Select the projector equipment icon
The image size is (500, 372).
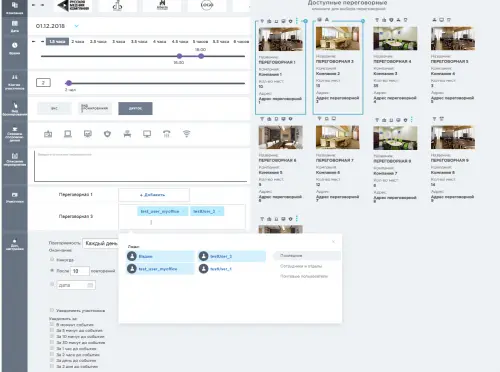point(48,134)
